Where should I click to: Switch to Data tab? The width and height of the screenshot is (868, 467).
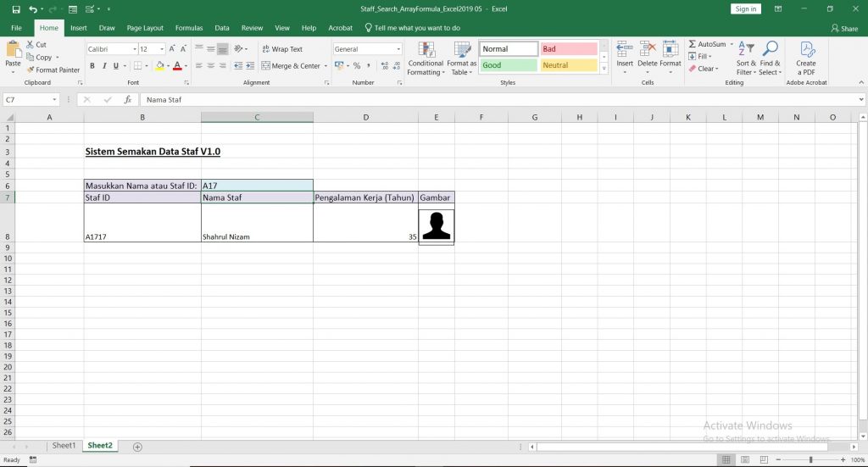pos(222,28)
